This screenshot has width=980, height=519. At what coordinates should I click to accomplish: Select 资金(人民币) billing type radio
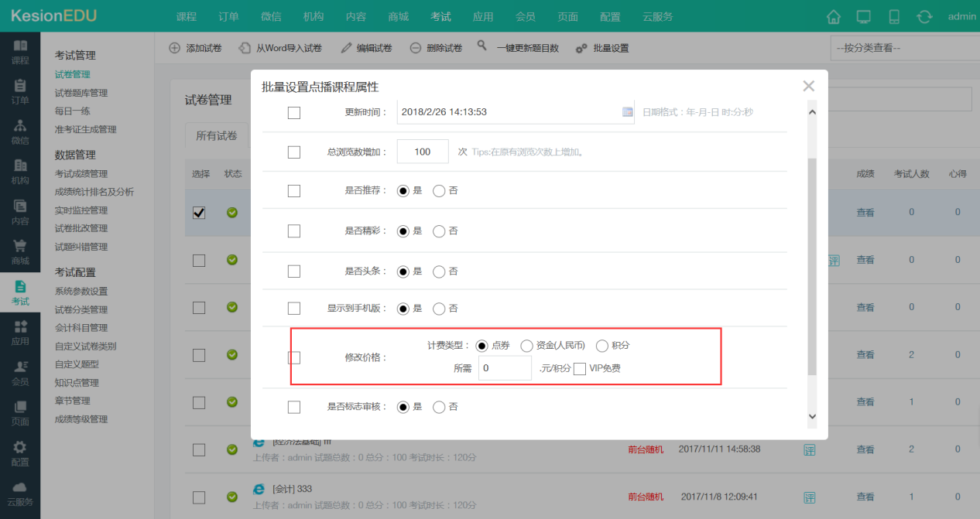pos(527,346)
